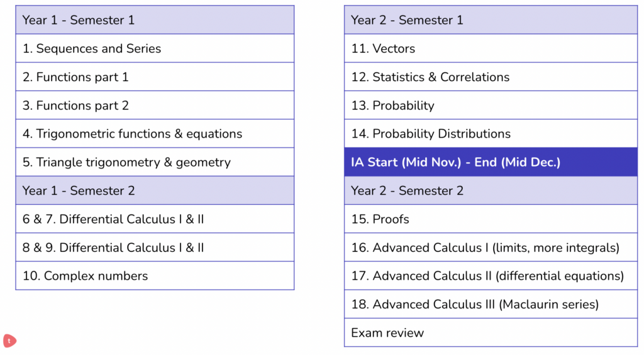Screen dimensions: 644x355
Task: Click the Trigonometric functions & equations row
Action: (x=155, y=133)
